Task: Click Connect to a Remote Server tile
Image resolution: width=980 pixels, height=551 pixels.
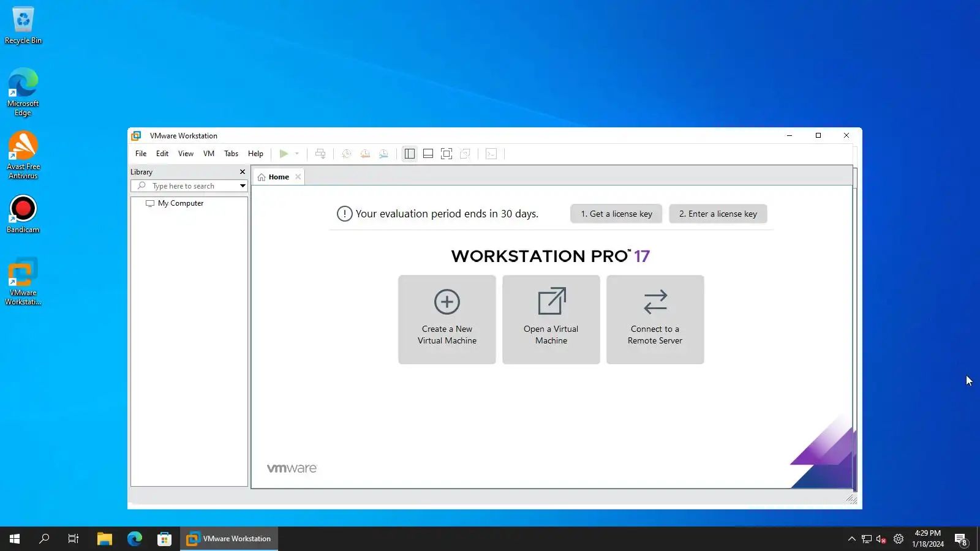Action: point(655,320)
